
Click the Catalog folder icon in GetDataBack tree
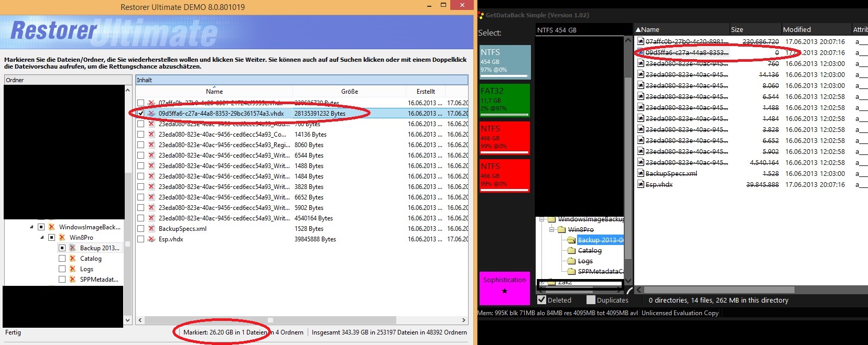coord(572,251)
